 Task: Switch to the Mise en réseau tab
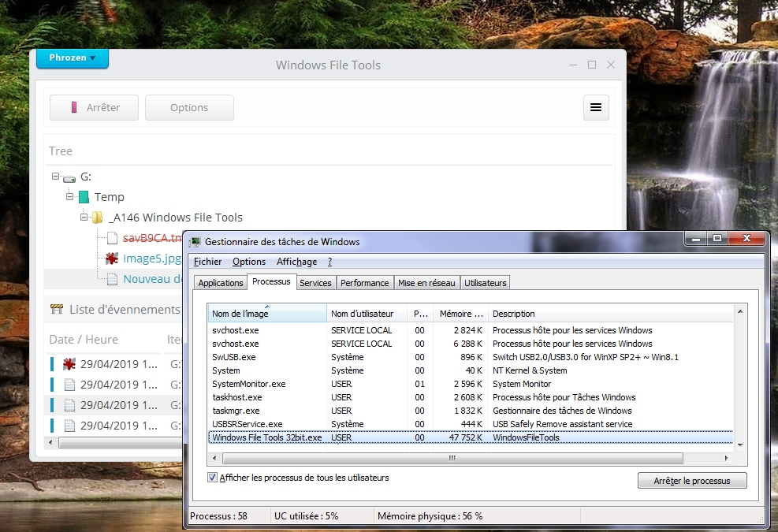[426, 283]
